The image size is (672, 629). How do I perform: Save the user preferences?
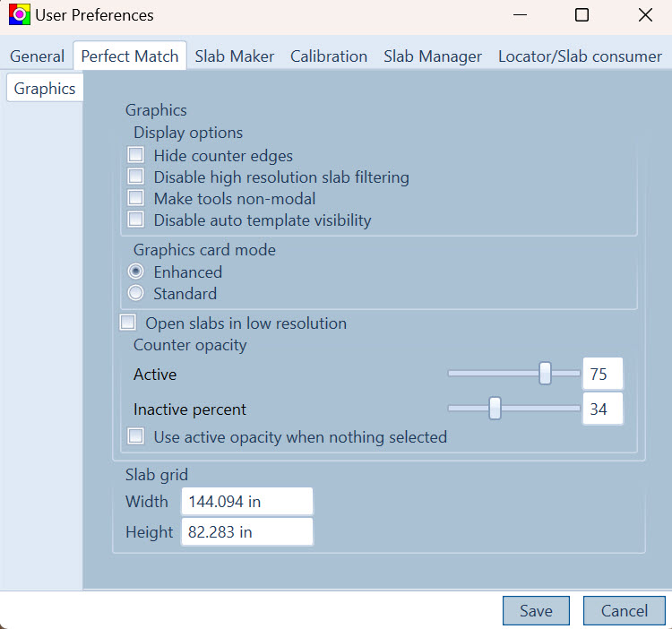coord(536,610)
